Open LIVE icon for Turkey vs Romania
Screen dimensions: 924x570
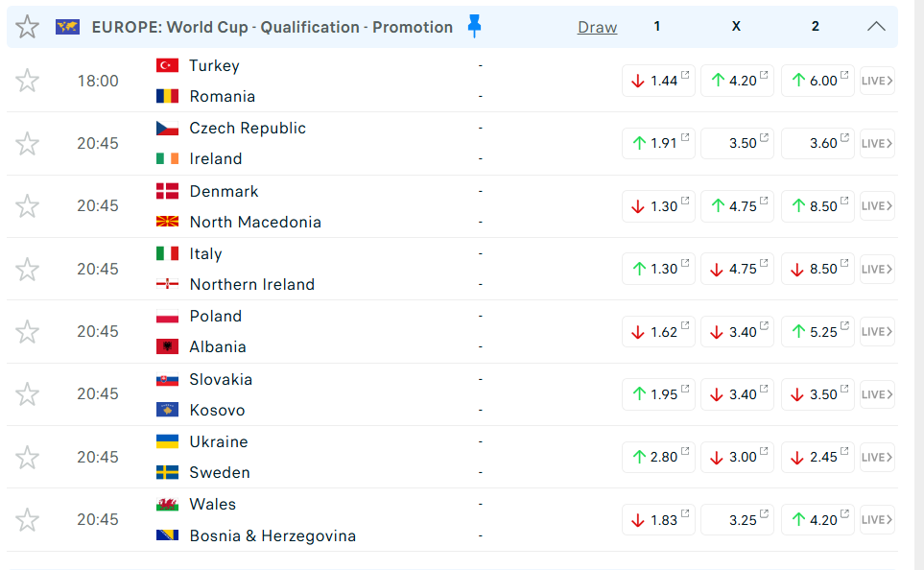(x=877, y=81)
